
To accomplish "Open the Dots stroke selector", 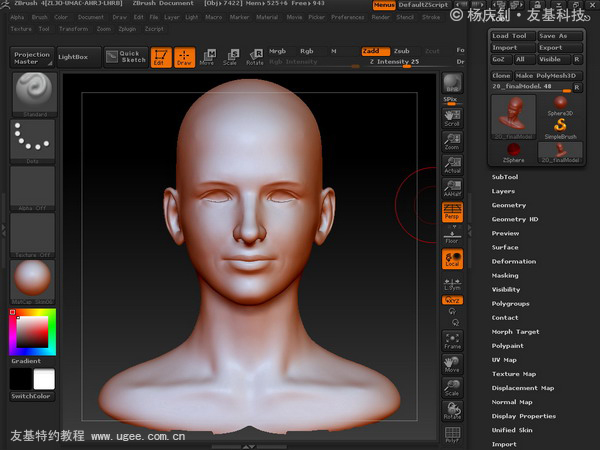I will click(x=33, y=142).
